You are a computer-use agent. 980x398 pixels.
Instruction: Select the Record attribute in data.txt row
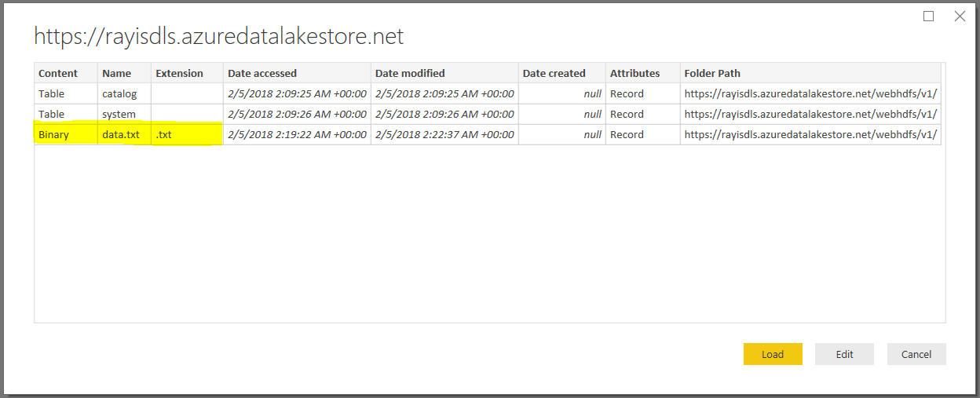click(627, 134)
